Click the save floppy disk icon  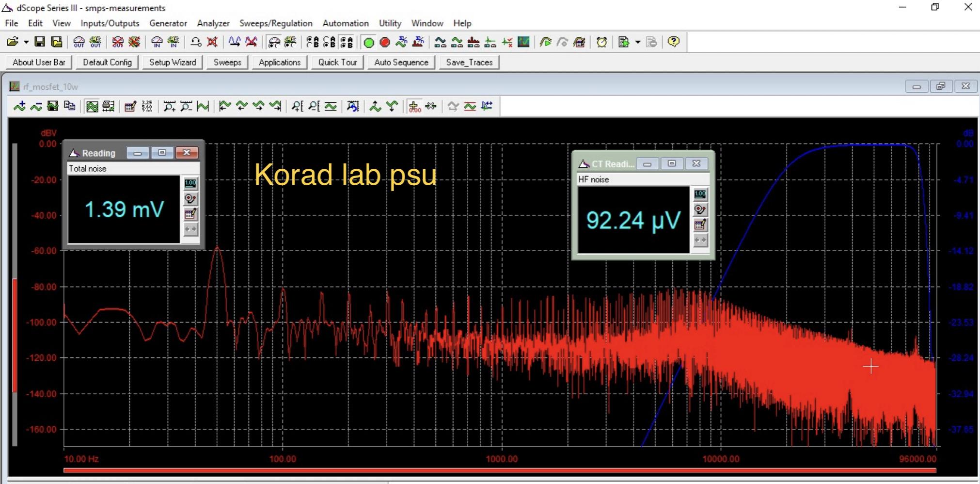point(40,42)
